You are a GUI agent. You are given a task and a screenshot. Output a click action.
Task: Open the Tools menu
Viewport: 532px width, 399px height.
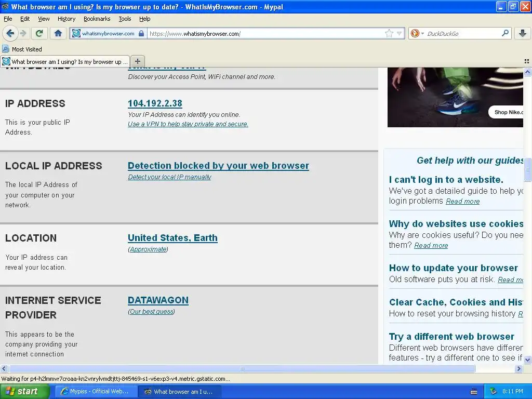[x=125, y=19]
